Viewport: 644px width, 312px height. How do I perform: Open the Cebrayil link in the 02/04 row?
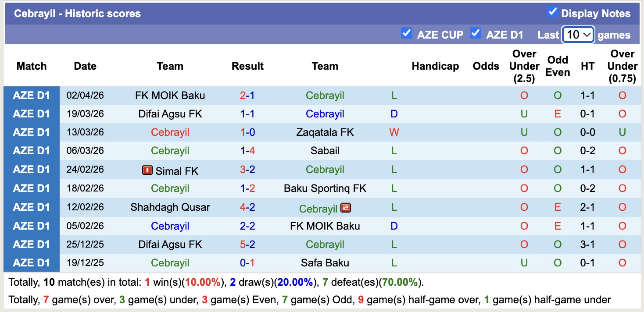tap(325, 95)
